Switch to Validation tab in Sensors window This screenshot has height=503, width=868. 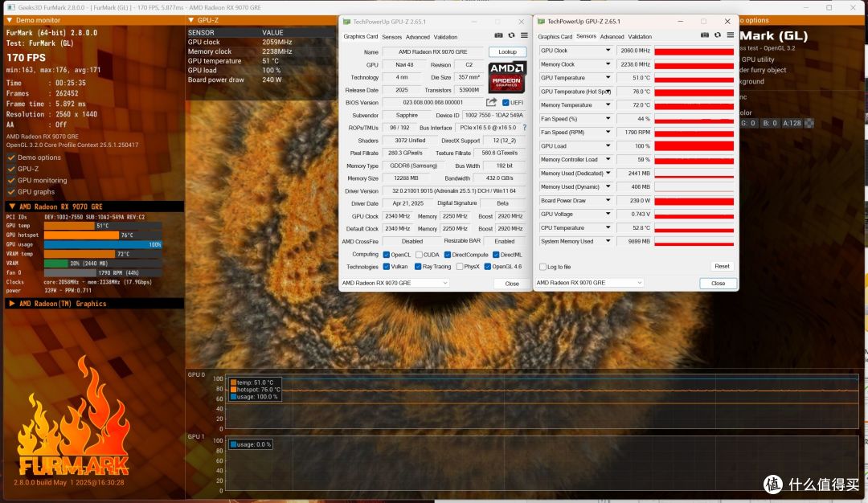tap(640, 36)
